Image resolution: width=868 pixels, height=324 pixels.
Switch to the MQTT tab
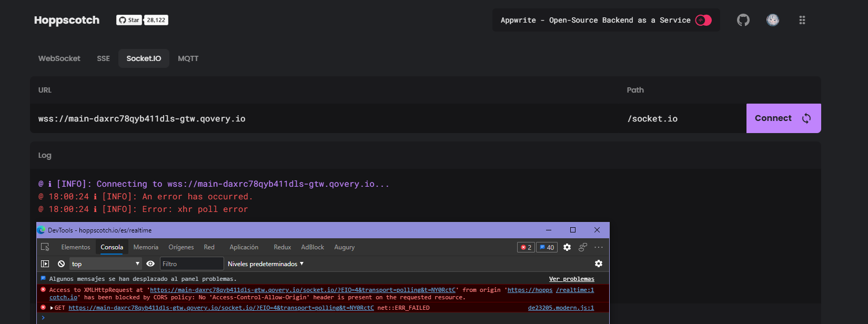[188, 58]
